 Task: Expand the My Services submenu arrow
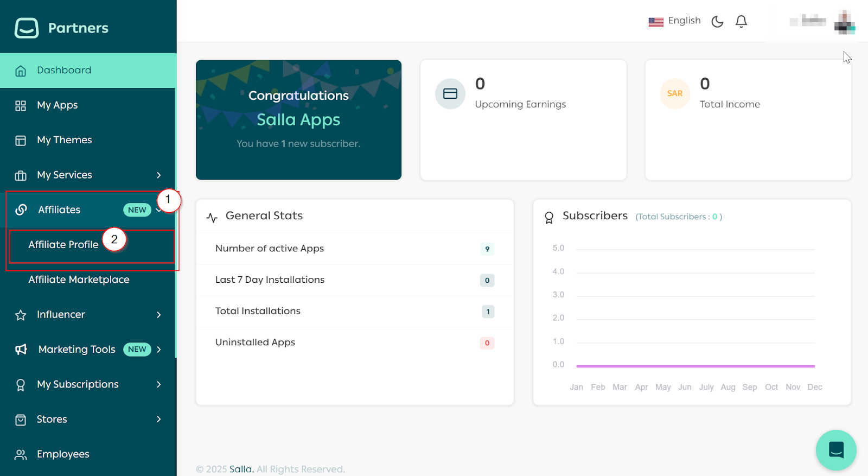point(158,175)
